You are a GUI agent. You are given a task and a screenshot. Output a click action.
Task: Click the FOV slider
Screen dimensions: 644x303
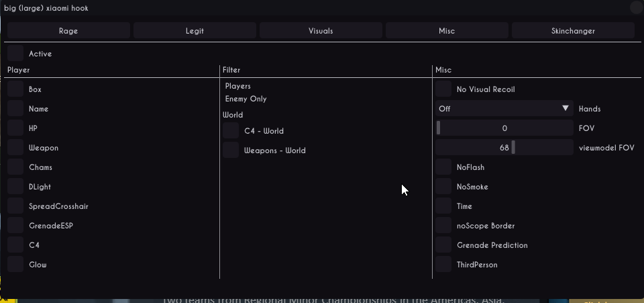pos(504,128)
